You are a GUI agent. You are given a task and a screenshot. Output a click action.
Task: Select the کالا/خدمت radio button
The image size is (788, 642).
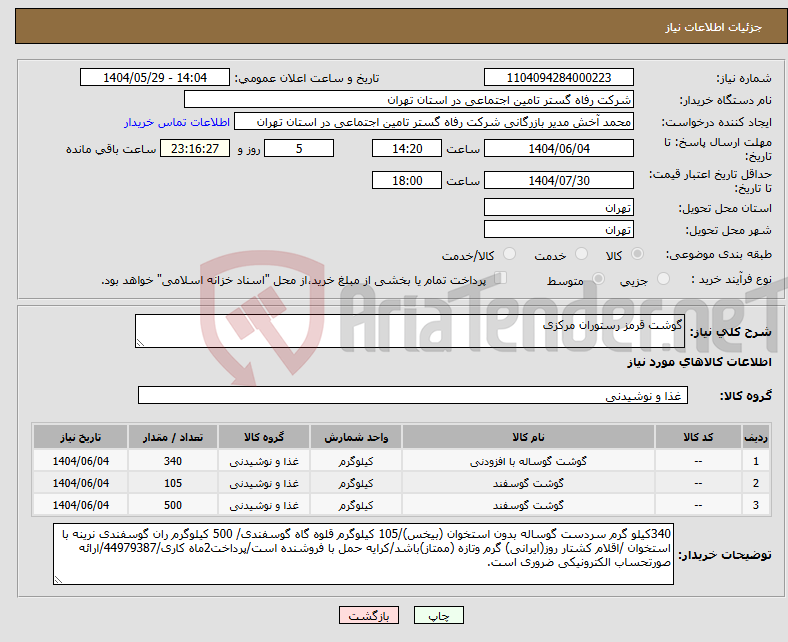(x=509, y=254)
